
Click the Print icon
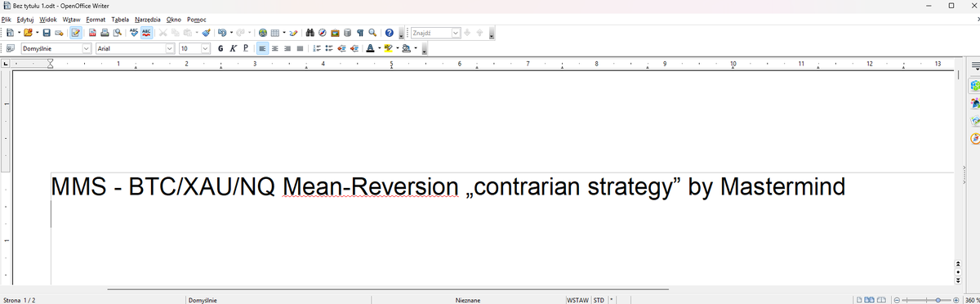105,33
